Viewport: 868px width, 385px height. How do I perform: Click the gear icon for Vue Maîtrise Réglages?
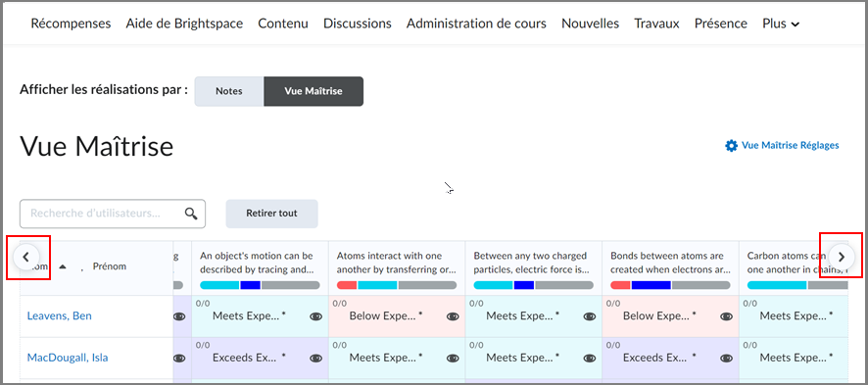(x=731, y=146)
